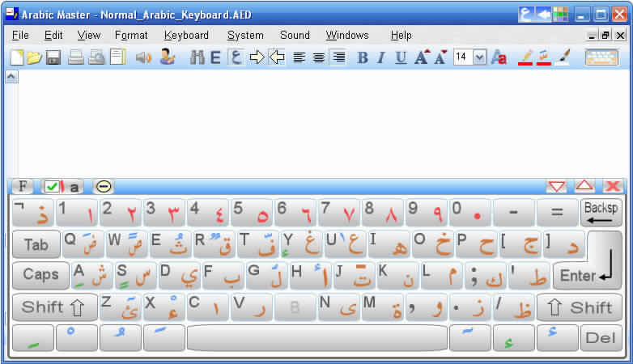
Task: Click the Del key on virtual keyboard
Action: 601,338
